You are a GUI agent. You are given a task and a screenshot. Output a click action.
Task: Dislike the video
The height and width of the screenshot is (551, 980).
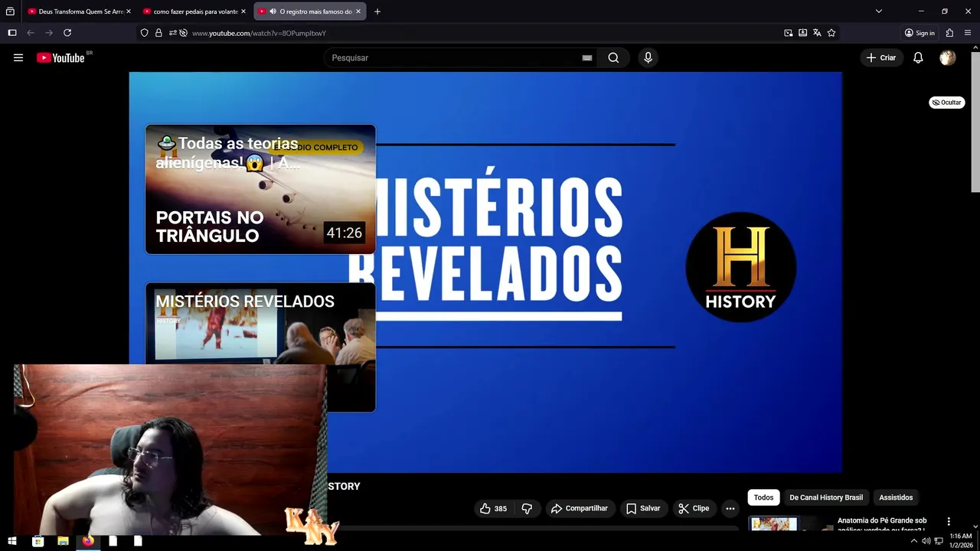coord(527,508)
